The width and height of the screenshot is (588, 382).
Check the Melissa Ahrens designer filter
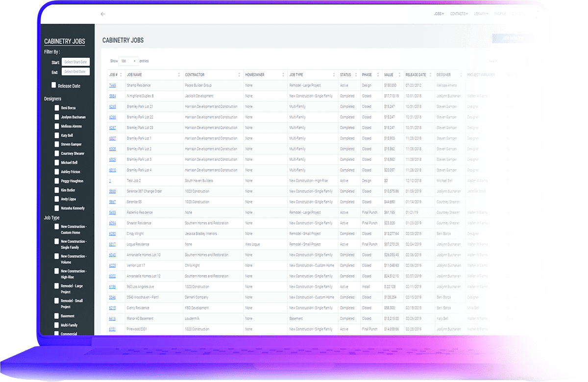coord(57,126)
